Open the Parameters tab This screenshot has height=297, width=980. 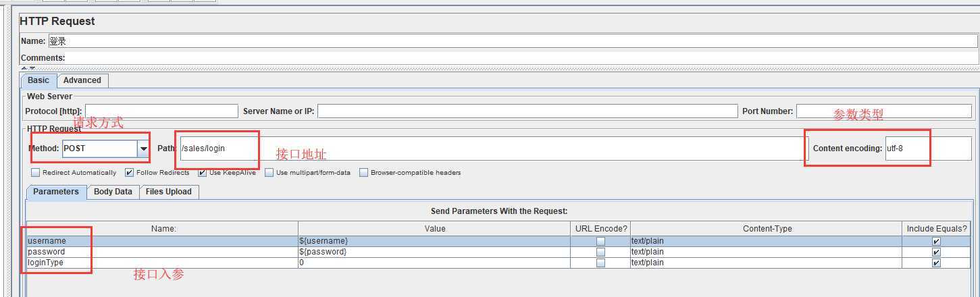(x=56, y=192)
